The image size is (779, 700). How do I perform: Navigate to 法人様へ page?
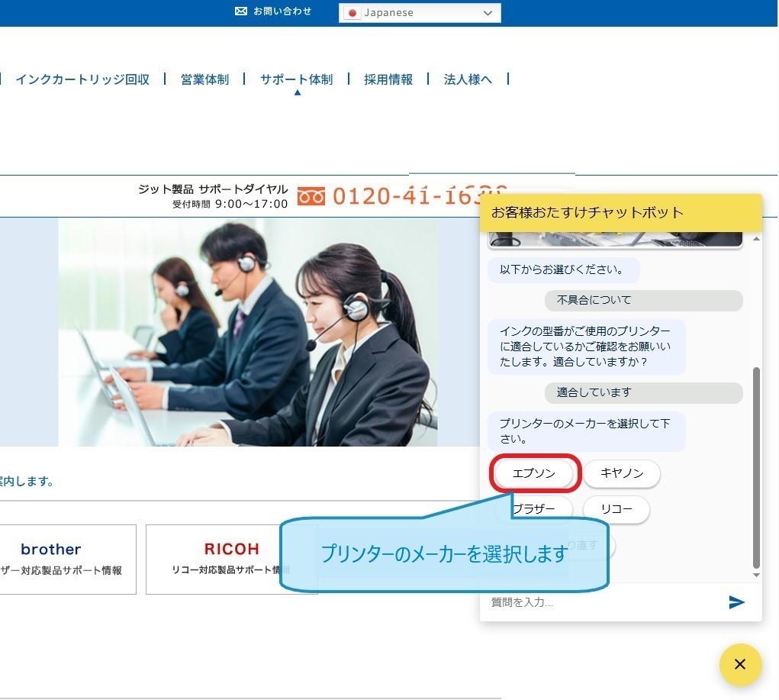(468, 79)
